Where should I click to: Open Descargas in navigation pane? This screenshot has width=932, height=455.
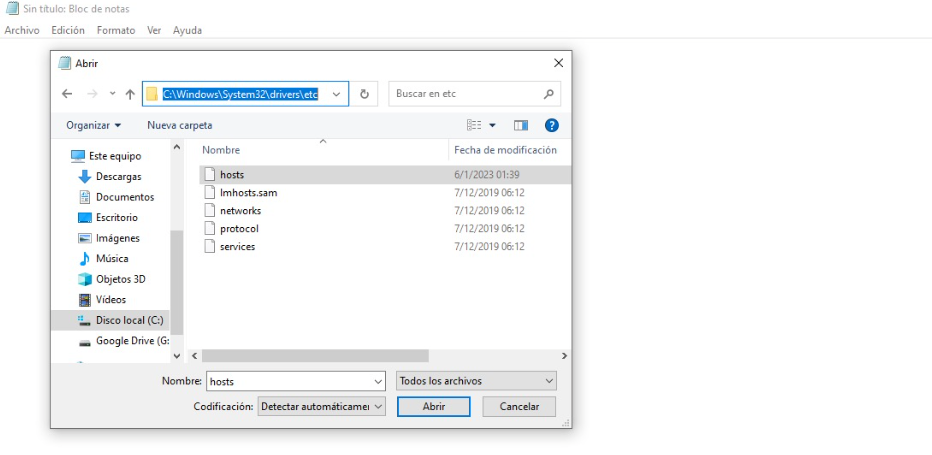(x=118, y=177)
